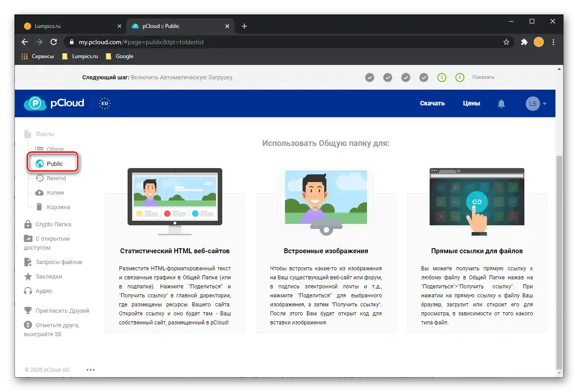Close the Lumpics.ru tab
578x392 pixels.
119,26
